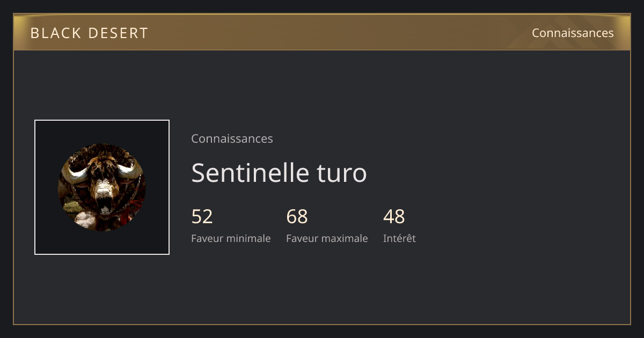Screen dimensions: 644x338
Task: Click the Faveur maximale label
Action: pyautogui.click(x=327, y=238)
